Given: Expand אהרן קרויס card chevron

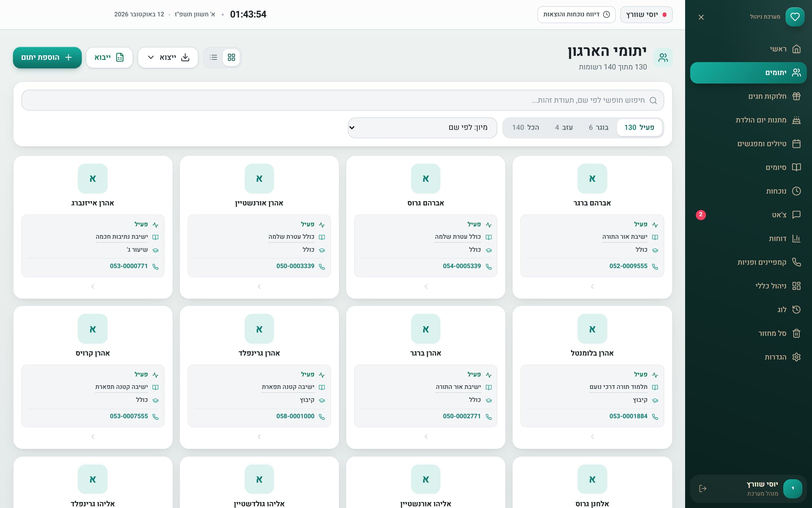Looking at the screenshot, I should pos(93,436).
